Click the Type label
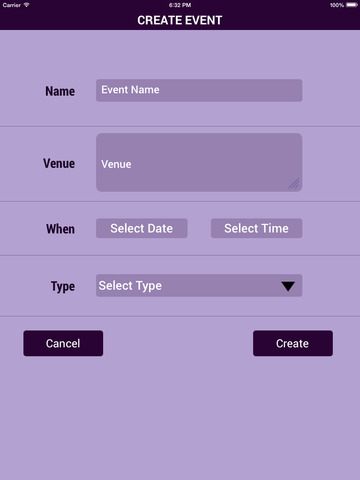Viewport: 360px width, 480px height. click(63, 286)
